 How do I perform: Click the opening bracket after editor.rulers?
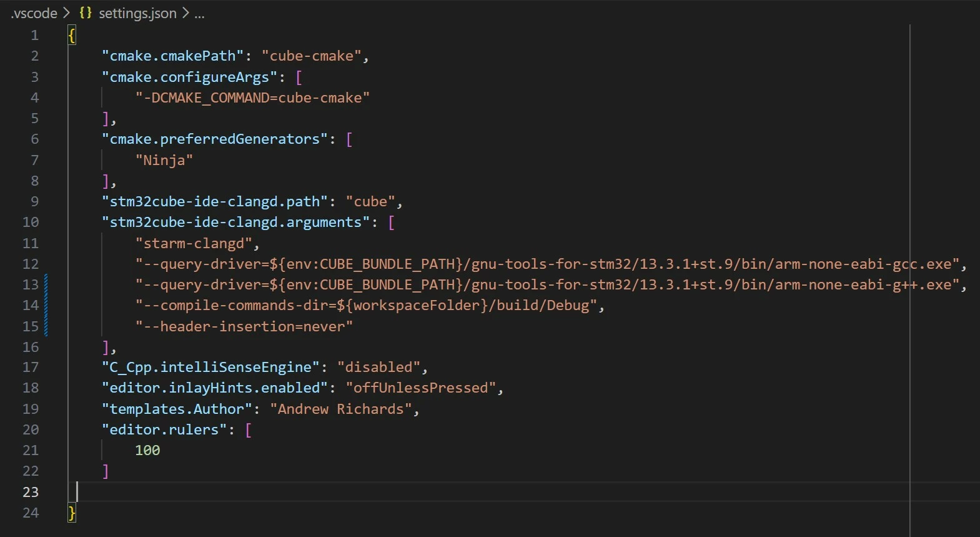248,429
